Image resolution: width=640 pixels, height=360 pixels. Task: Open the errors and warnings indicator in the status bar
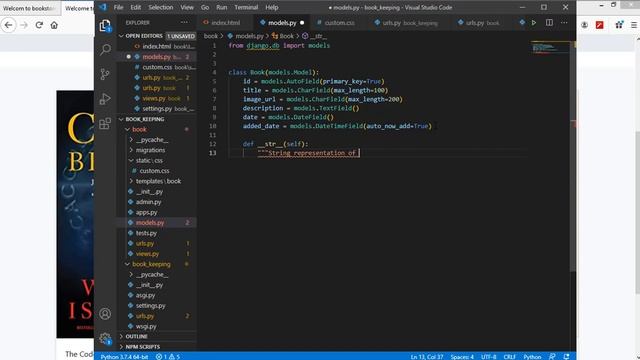pos(168,357)
